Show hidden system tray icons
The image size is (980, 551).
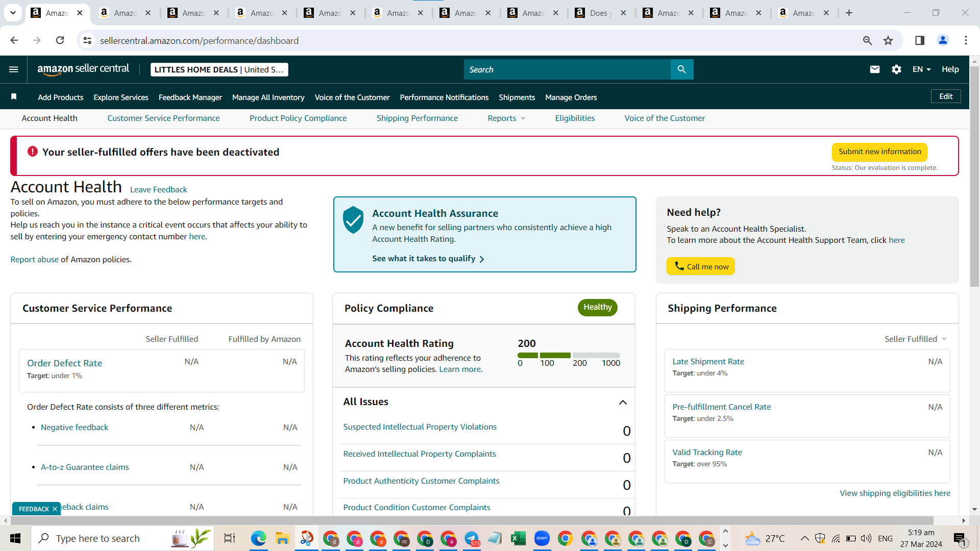(x=804, y=538)
